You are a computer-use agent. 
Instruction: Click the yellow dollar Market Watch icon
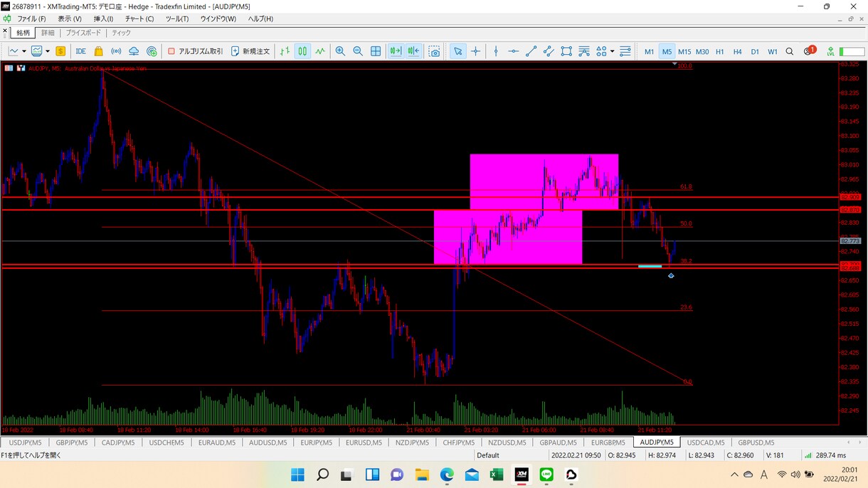point(60,51)
